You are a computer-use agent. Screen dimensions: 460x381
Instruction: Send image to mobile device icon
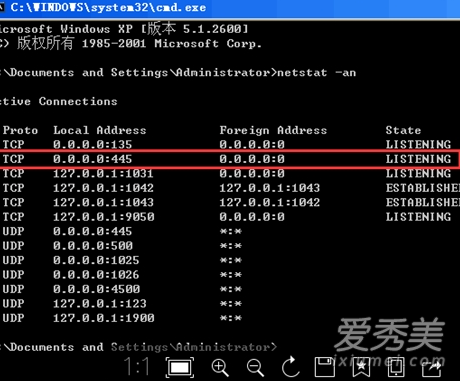coord(396,367)
